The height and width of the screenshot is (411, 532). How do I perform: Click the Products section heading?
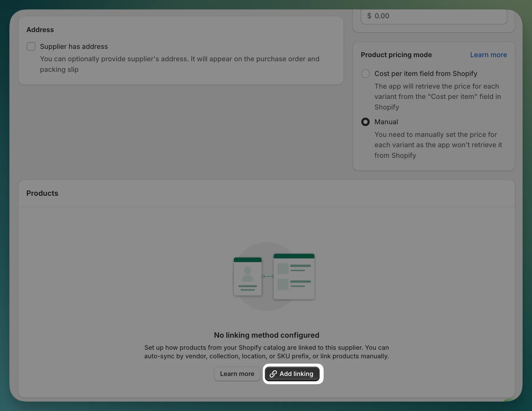coord(42,193)
